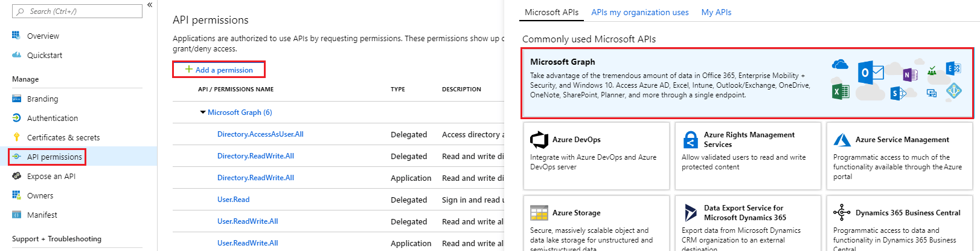Switch to Microsoft APIs tab
Viewport: 980px width, 251px height.
[x=551, y=12]
